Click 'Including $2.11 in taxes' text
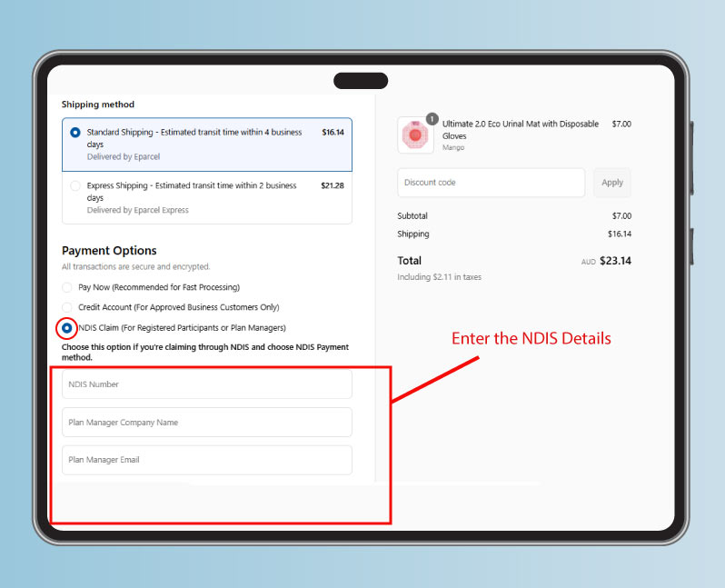 (x=439, y=277)
